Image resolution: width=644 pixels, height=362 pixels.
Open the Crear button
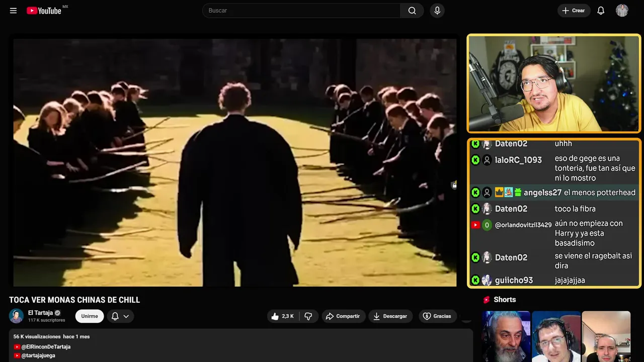pos(574,11)
